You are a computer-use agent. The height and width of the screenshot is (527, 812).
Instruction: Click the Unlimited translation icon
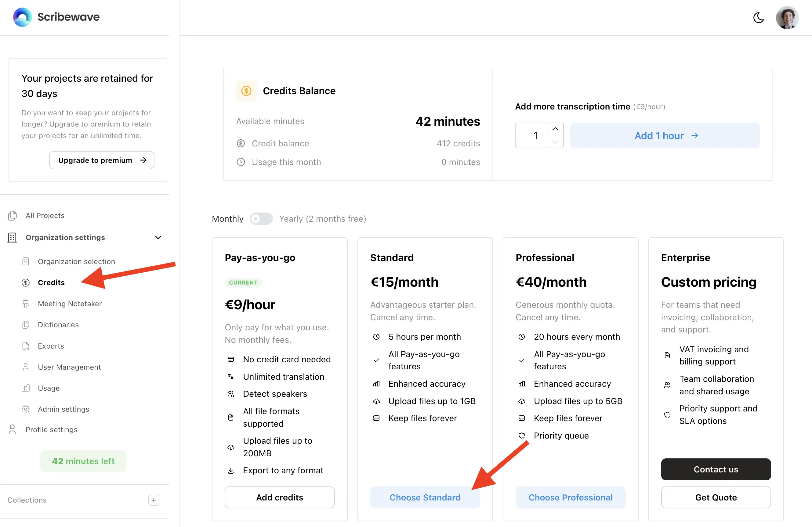231,377
